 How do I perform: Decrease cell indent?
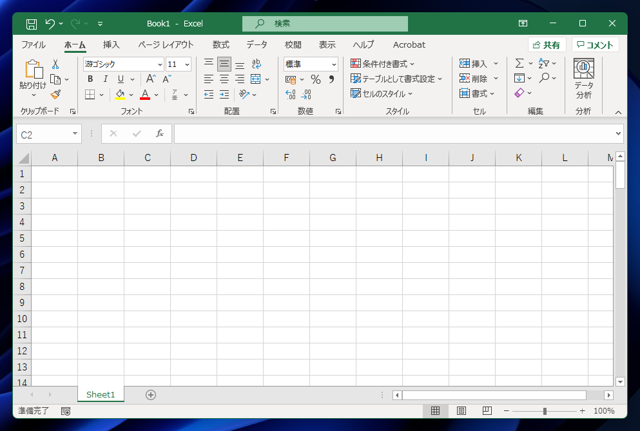pos(209,95)
